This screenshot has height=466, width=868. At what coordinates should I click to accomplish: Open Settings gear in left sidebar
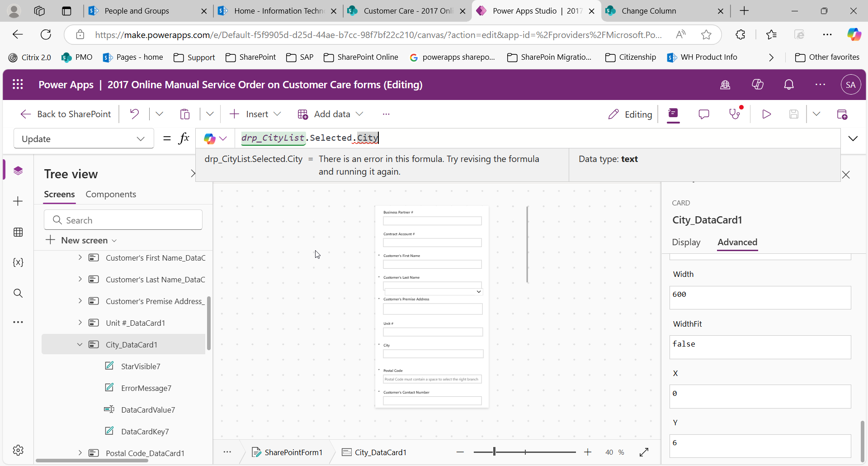tap(18, 450)
